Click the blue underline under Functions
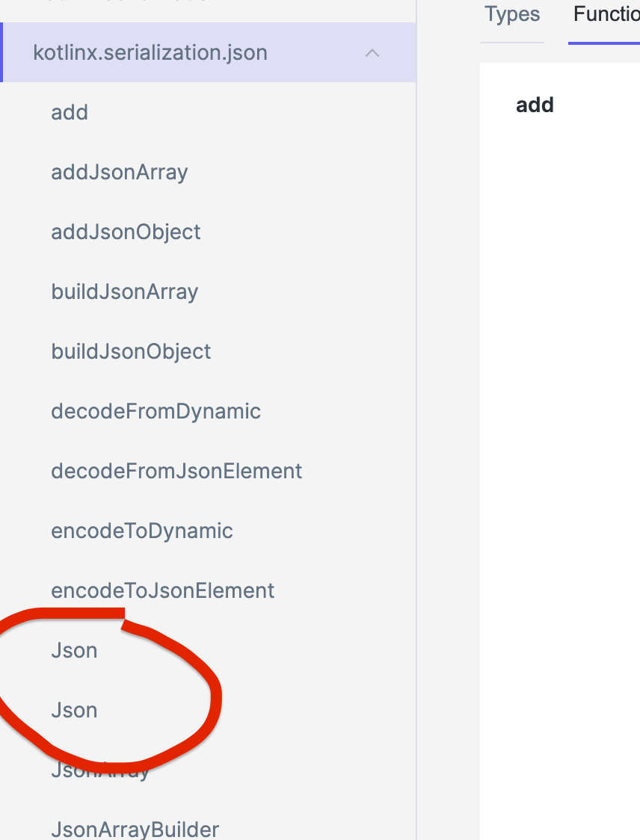This screenshot has height=840, width=640. click(604, 43)
